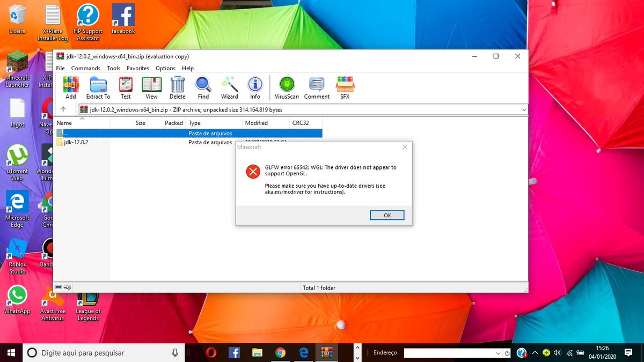Close the Minecraft error dialog
Viewport: 644px width, 362px height.
pyautogui.click(x=405, y=147)
